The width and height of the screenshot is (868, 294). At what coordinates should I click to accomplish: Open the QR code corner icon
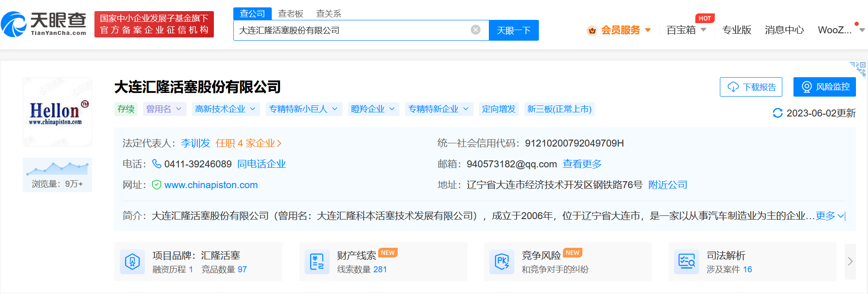point(858,69)
